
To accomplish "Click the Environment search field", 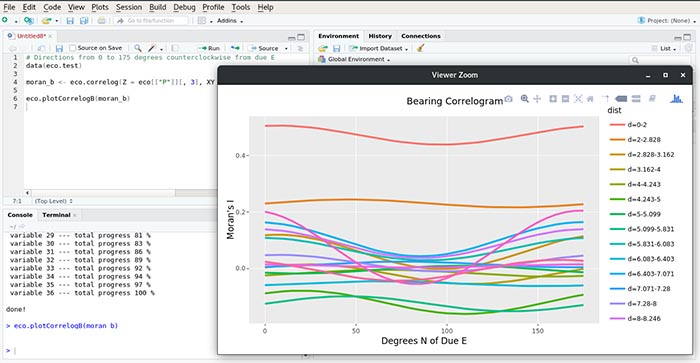I will click(660, 59).
